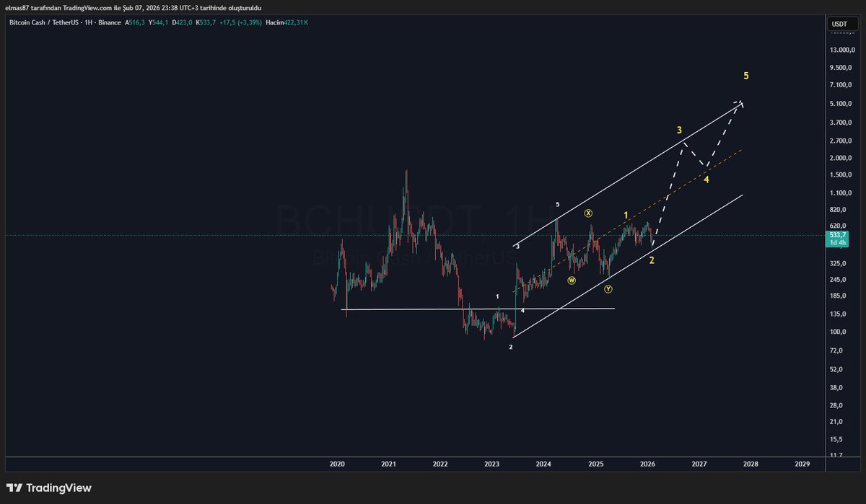This screenshot has width=866, height=504.
Task: Click the 100,0 price axis label
Action: (x=839, y=332)
